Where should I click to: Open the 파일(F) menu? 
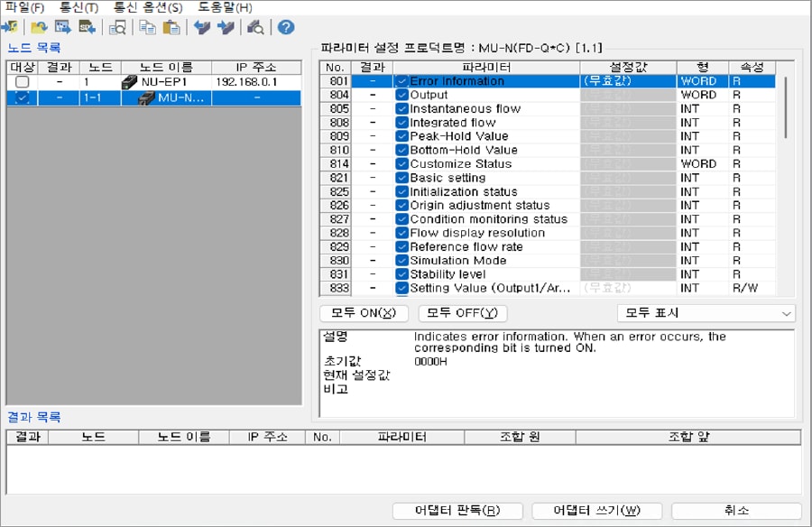(24, 7)
